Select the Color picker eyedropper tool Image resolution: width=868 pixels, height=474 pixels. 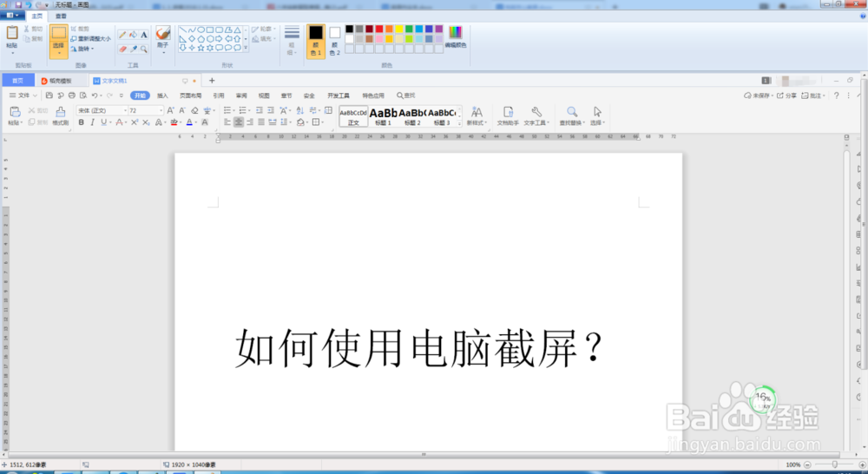coord(133,49)
